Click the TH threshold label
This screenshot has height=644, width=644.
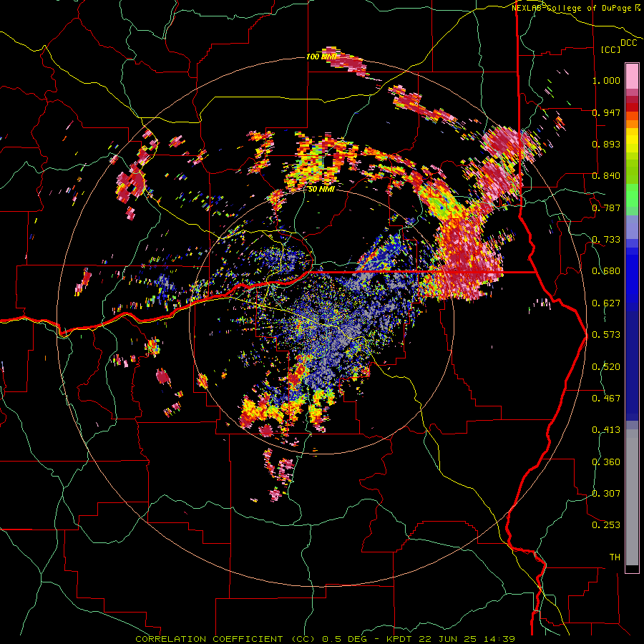click(615, 557)
